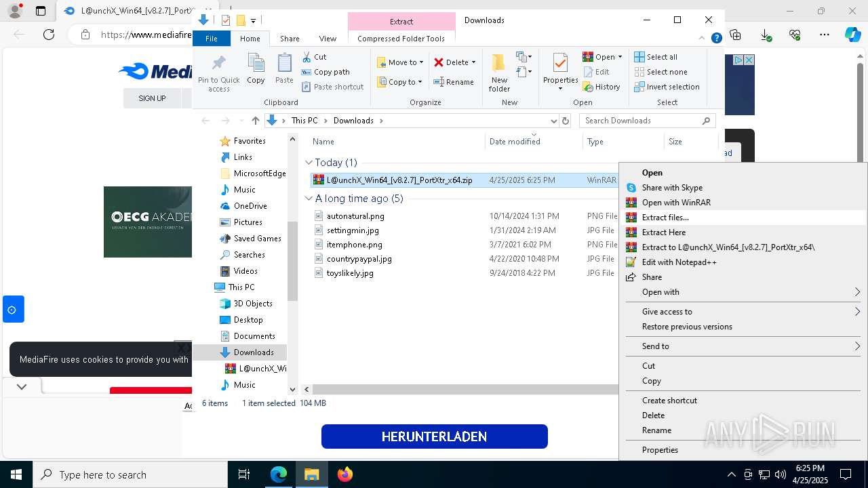Choose Open with WinRAR

pos(743,203)
